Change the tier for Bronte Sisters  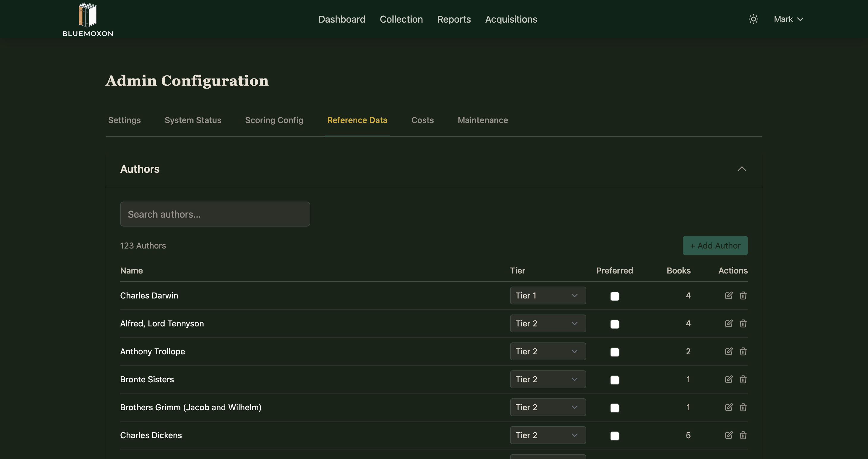point(548,379)
